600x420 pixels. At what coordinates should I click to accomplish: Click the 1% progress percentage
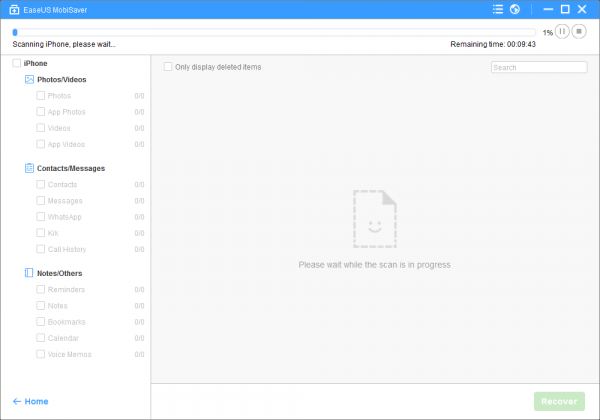click(x=548, y=33)
